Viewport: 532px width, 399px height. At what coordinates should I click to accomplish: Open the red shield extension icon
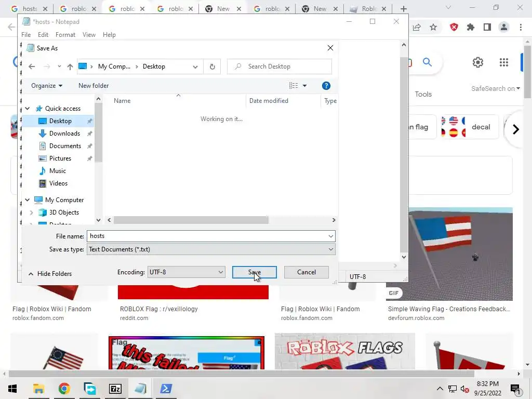click(454, 27)
